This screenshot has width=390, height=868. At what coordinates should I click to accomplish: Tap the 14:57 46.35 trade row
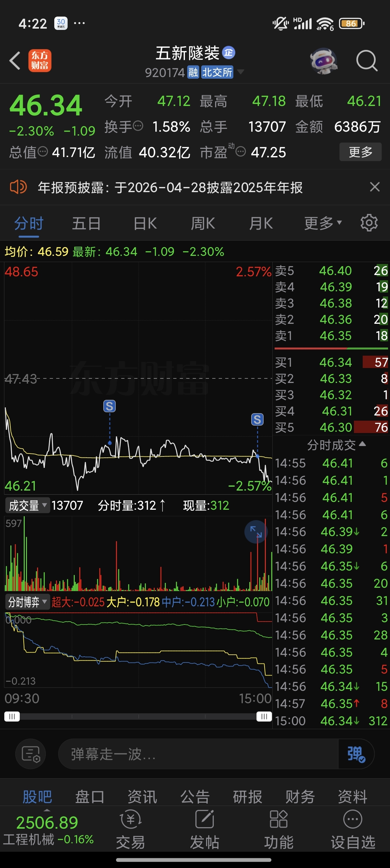(331, 704)
